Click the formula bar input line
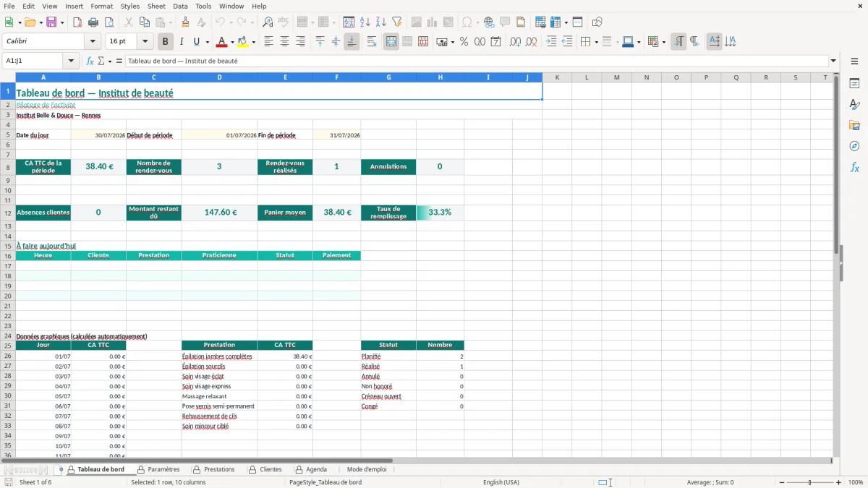The height and width of the screenshot is (488, 868). point(477,61)
